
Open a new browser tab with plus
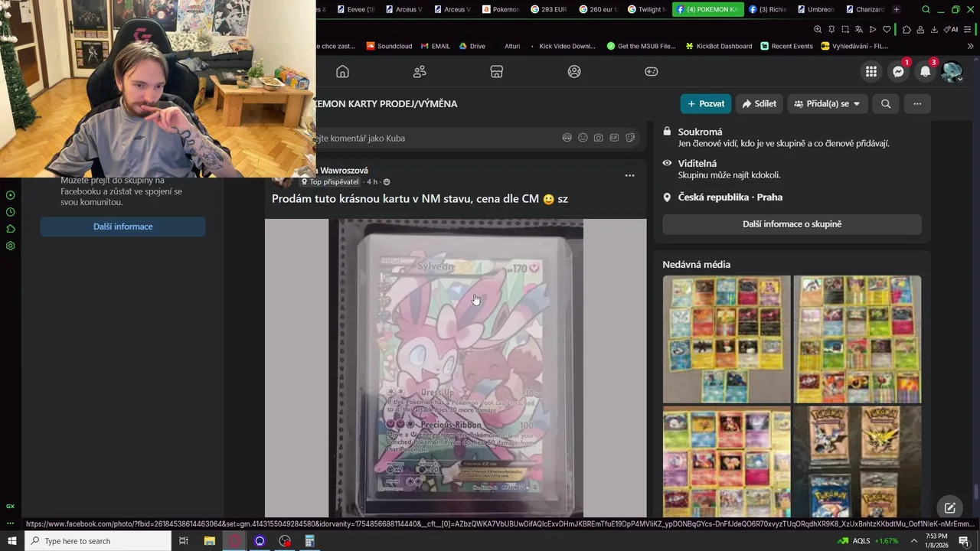[x=897, y=9]
